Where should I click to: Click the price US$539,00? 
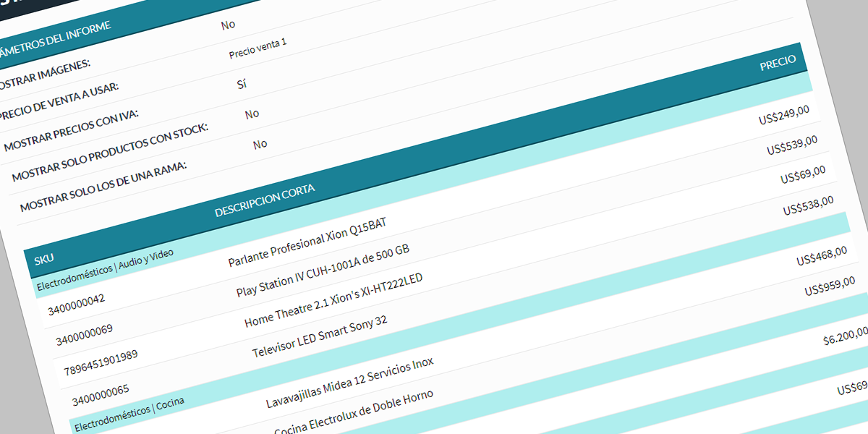pos(792,145)
